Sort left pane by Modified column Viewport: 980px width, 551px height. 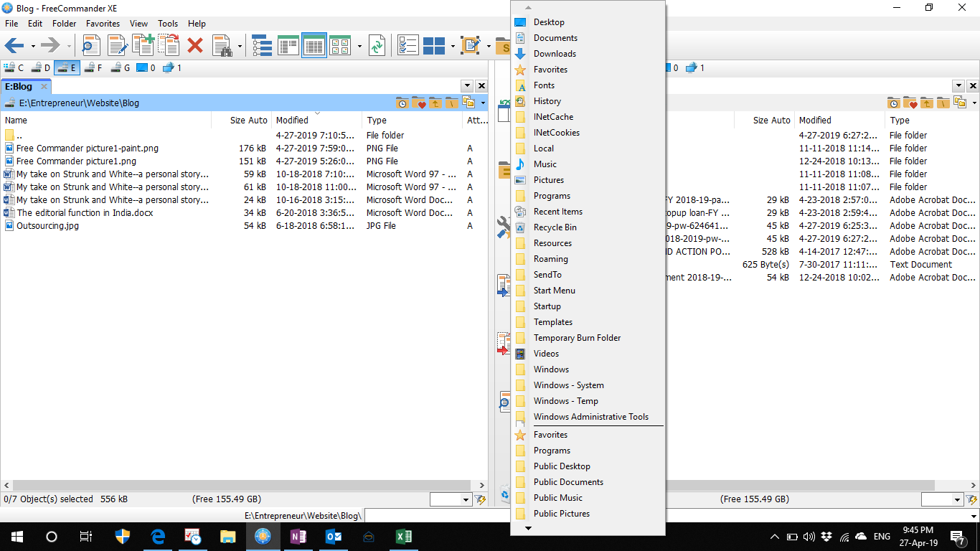[x=317, y=121]
